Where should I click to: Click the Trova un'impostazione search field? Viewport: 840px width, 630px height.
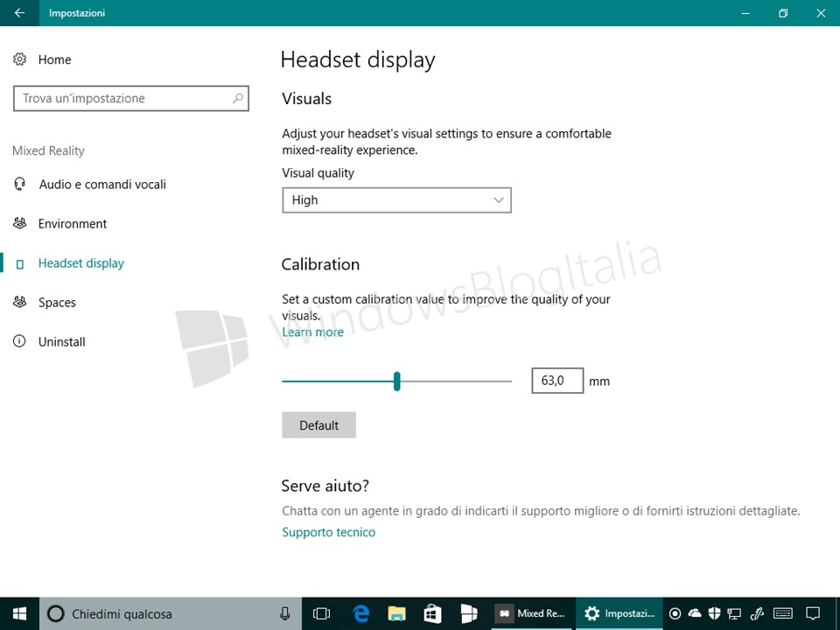coord(131,99)
